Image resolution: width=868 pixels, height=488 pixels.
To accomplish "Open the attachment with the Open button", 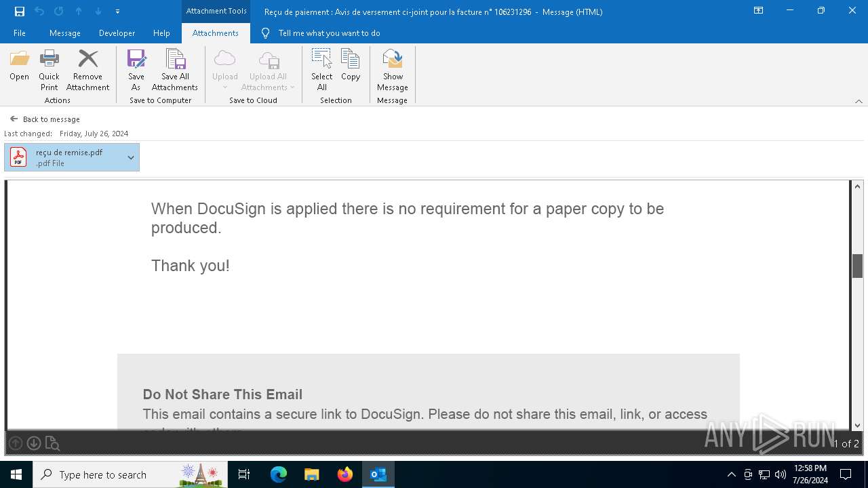I will point(20,66).
